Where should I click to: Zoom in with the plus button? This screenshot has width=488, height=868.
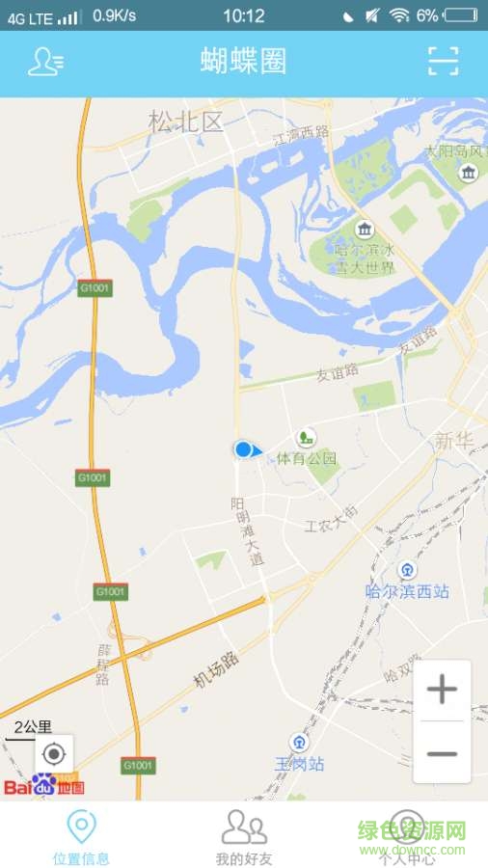(442, 691)
